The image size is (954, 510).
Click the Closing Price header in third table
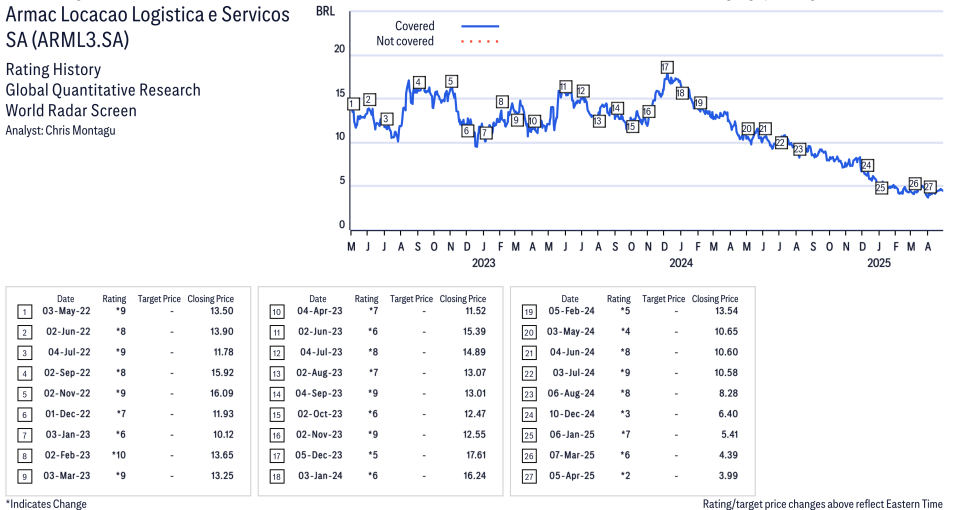[x=715, y=299]
